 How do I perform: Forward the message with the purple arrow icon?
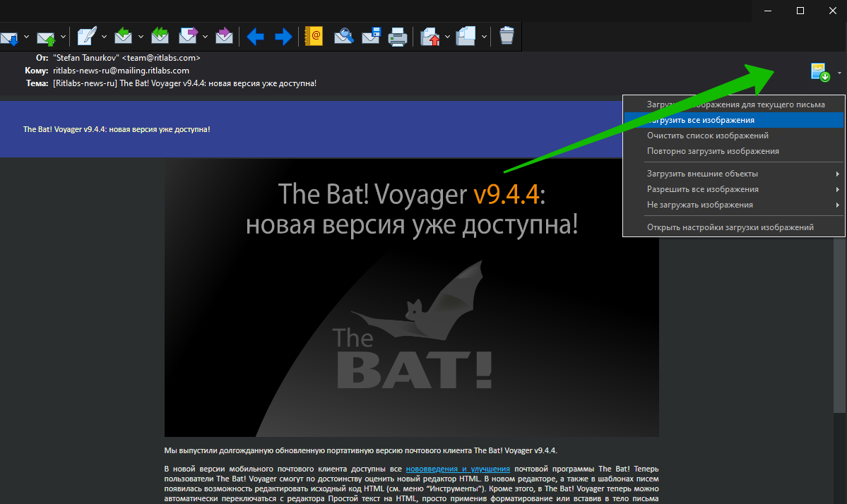(188, 35)
